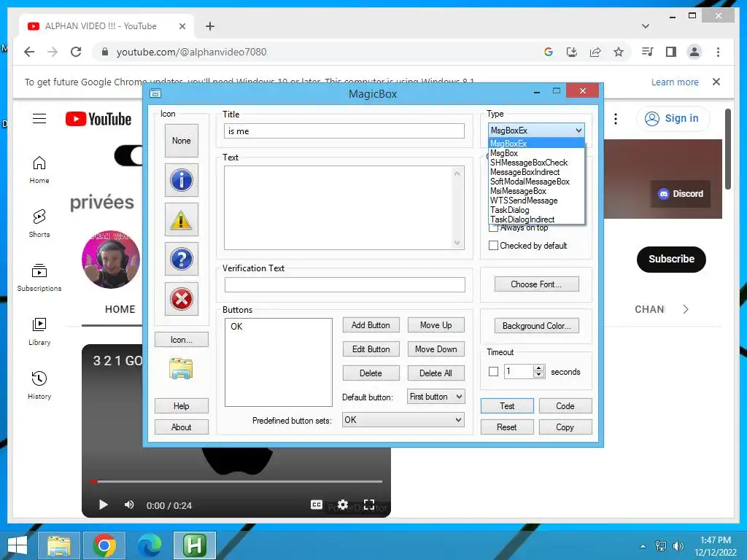
Task: Click Add Button
Action: (371, 325)
